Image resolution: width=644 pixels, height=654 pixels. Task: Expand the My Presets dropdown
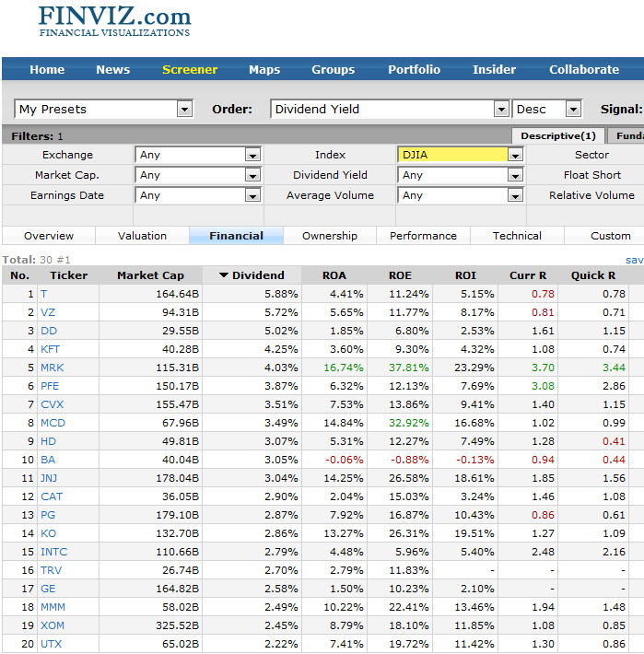click(103, 110)
